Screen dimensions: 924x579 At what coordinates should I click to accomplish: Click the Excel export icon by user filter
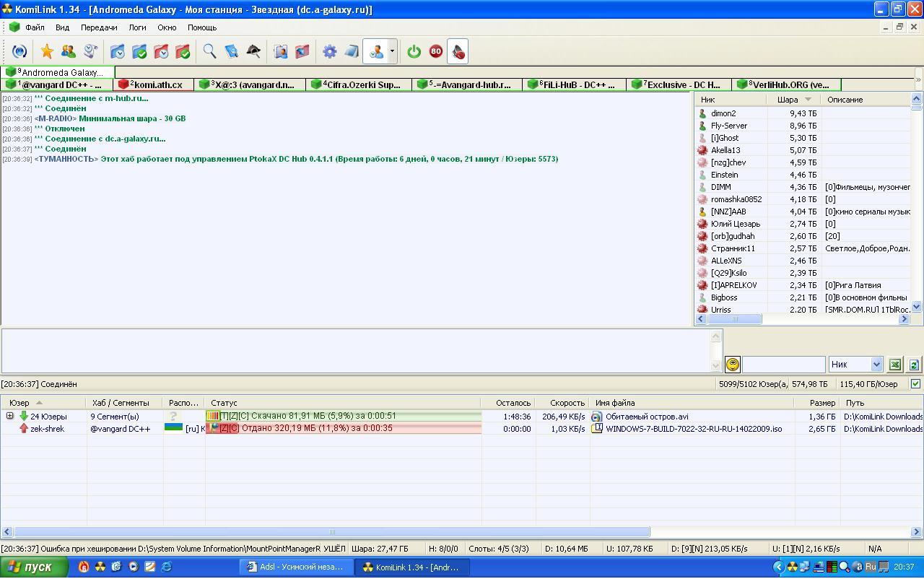pyautogui.click(x=894, y=365)
